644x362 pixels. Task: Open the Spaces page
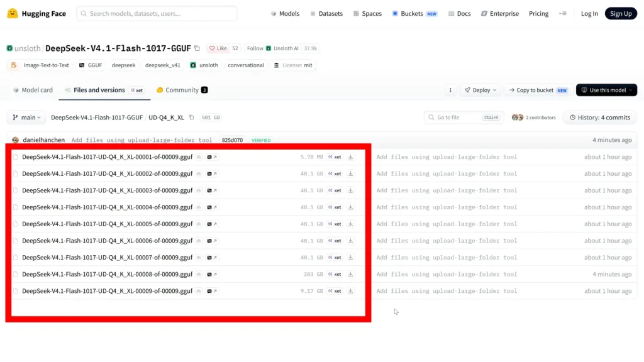367,14
